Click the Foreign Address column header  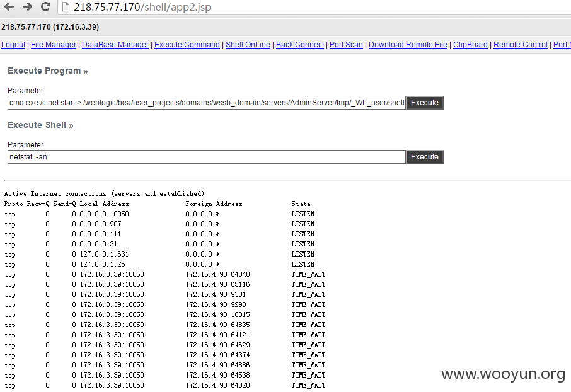[x=214, y=204]
